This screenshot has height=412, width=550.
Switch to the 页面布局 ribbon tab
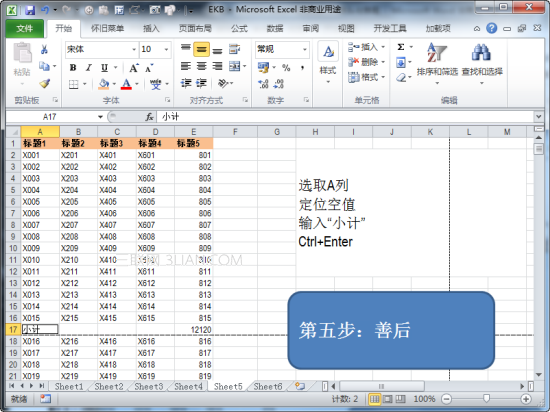195,28
